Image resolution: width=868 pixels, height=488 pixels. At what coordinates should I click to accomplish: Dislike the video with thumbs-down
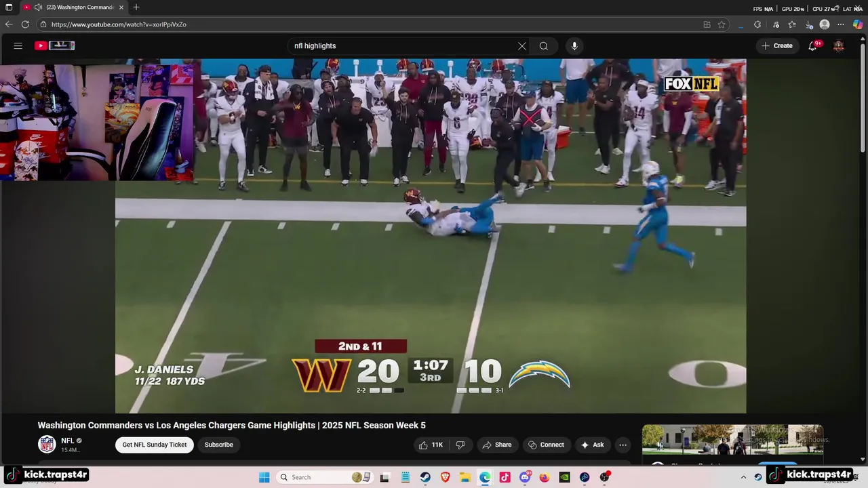(x=460, y=445)
